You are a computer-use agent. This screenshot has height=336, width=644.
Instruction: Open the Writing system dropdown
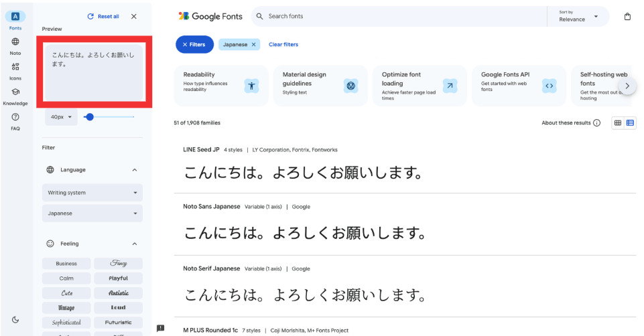92,193
